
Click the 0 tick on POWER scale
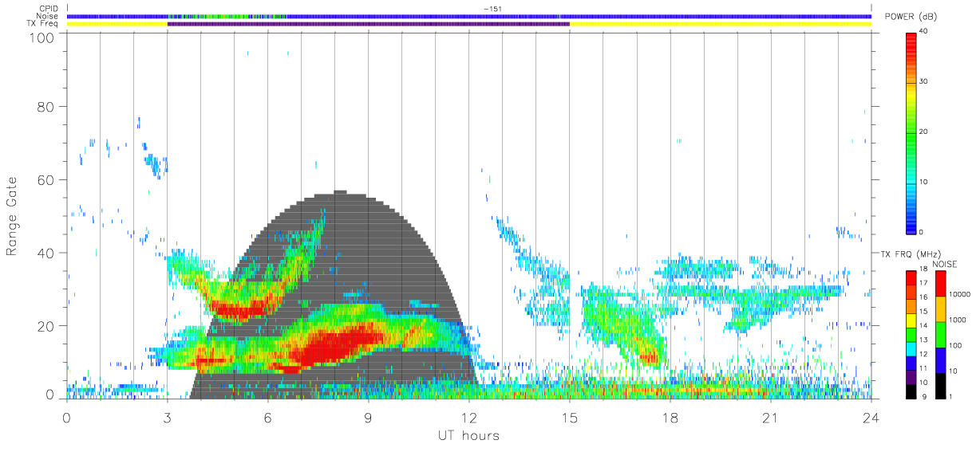(x=920, y=232)
